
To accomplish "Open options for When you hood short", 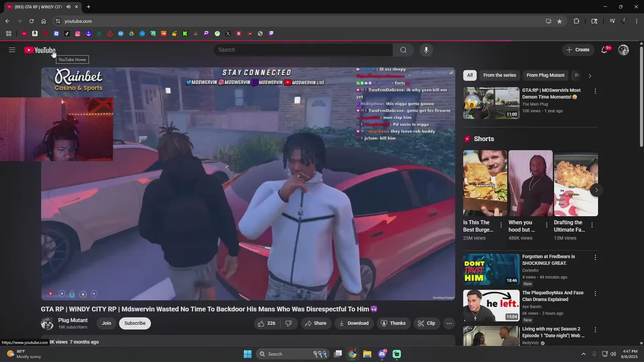I will click(546, 225).
